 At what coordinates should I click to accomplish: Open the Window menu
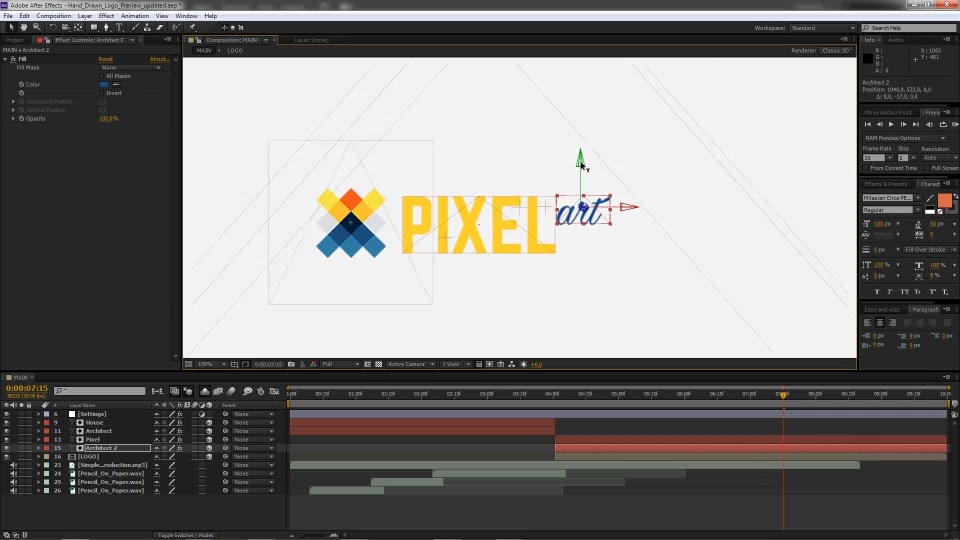coord(186,16)
